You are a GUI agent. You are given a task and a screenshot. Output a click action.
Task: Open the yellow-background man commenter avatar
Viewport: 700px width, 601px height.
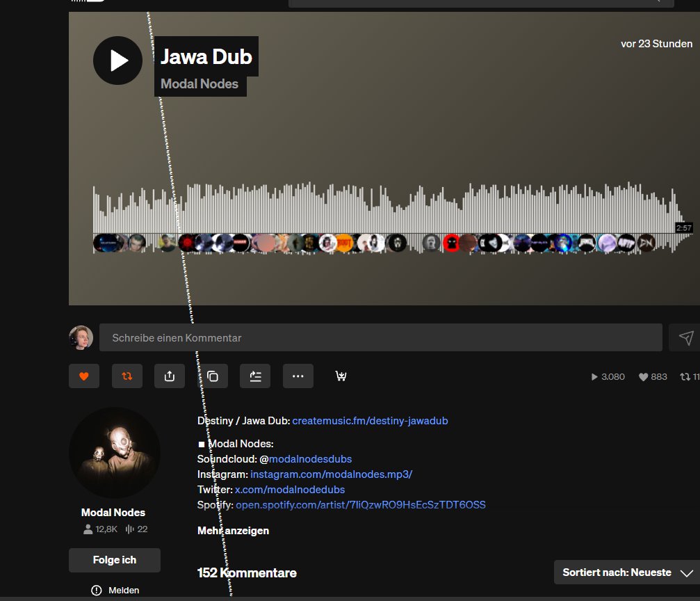point(167,243)
